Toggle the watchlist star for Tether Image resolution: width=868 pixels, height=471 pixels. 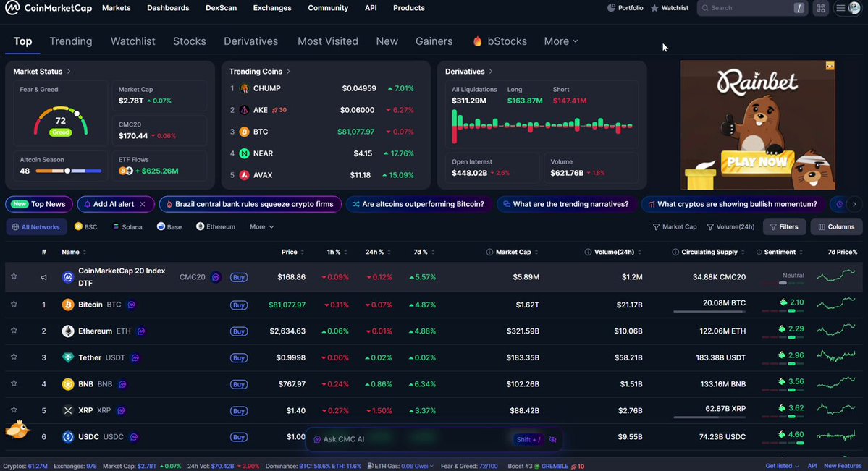pos(14,357)
